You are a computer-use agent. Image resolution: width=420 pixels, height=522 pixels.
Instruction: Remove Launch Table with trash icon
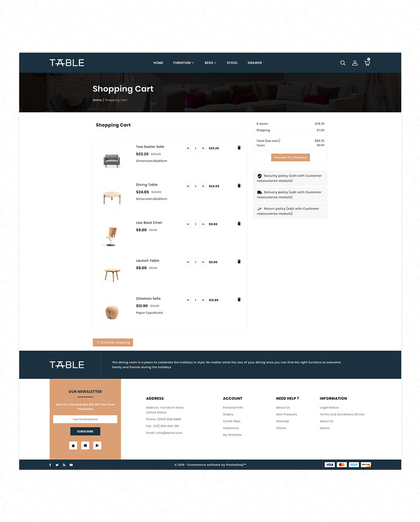(239, 261)
